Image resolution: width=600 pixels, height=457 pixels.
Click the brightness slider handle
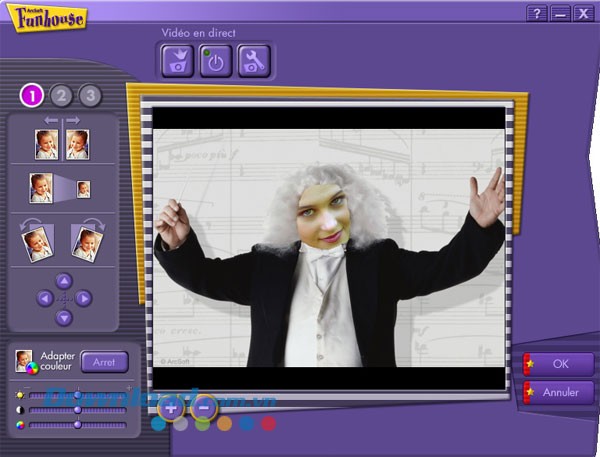tap(77, 395)
